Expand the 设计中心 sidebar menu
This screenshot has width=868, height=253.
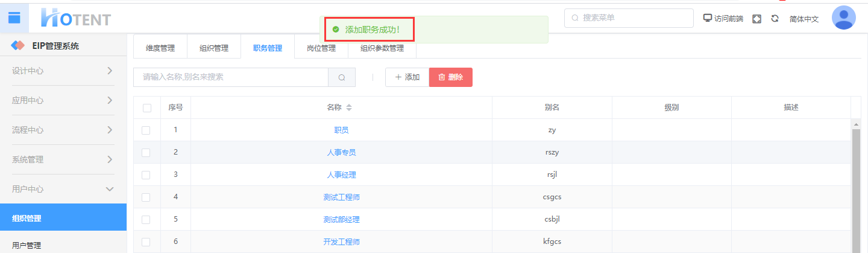tap(63, 71)
